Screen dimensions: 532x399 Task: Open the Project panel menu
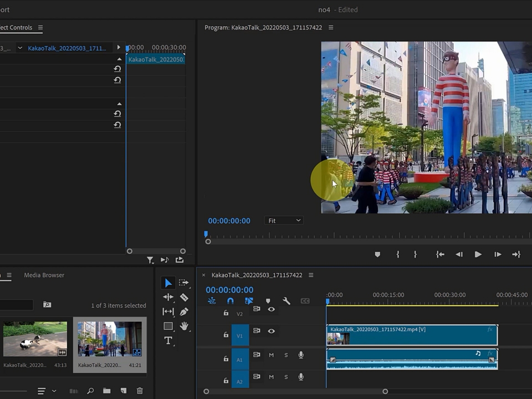(9, 275)
